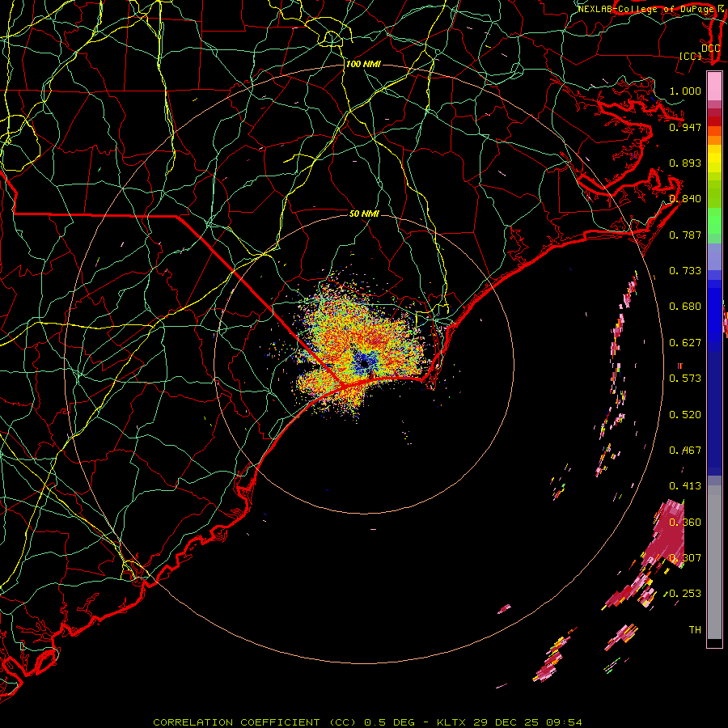
Task: Select the 0.947 scale value
Action: coord(685,127)
